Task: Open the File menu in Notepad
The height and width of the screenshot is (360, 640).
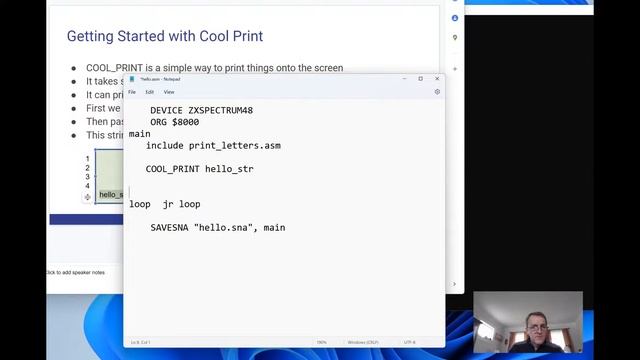Action: pyautogui.click(x=132, y=92)
